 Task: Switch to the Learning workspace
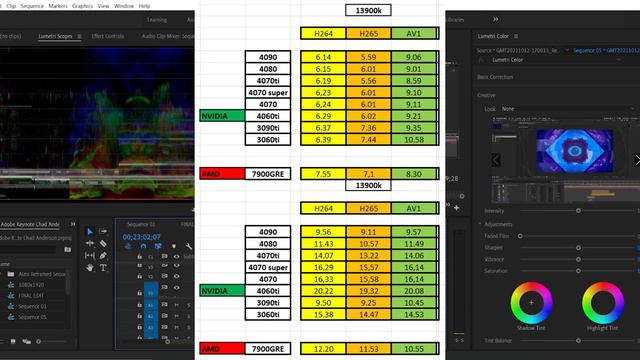157,20
